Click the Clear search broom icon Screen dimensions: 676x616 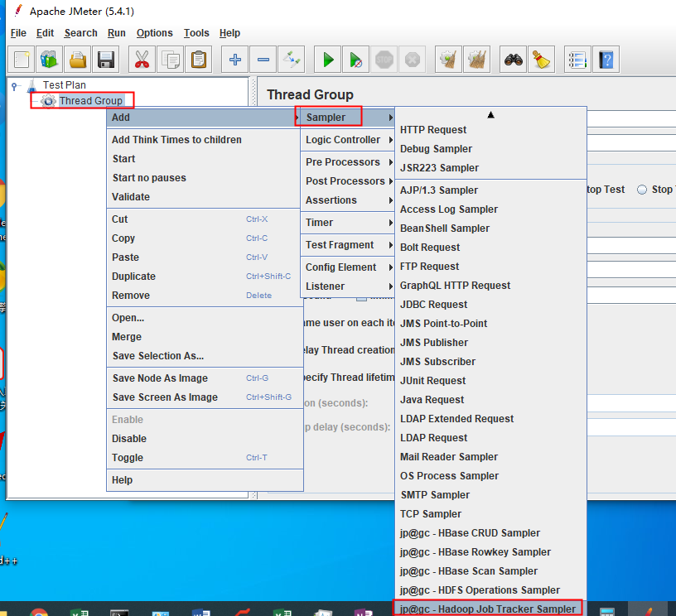click(x=542, y=59)
